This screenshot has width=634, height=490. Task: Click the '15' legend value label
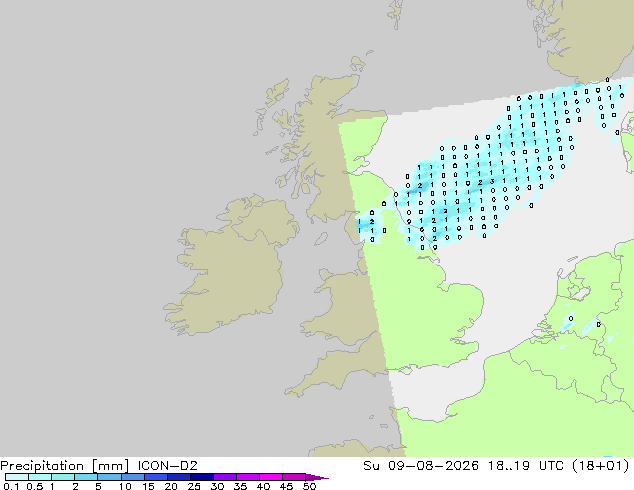click(x=148, y=486)
